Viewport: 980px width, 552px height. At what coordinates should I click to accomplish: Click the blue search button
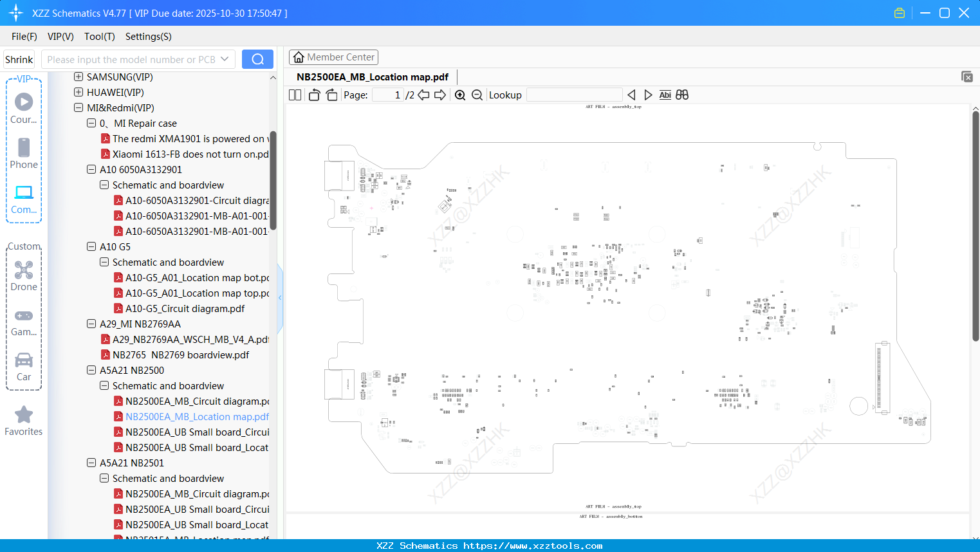257,59
